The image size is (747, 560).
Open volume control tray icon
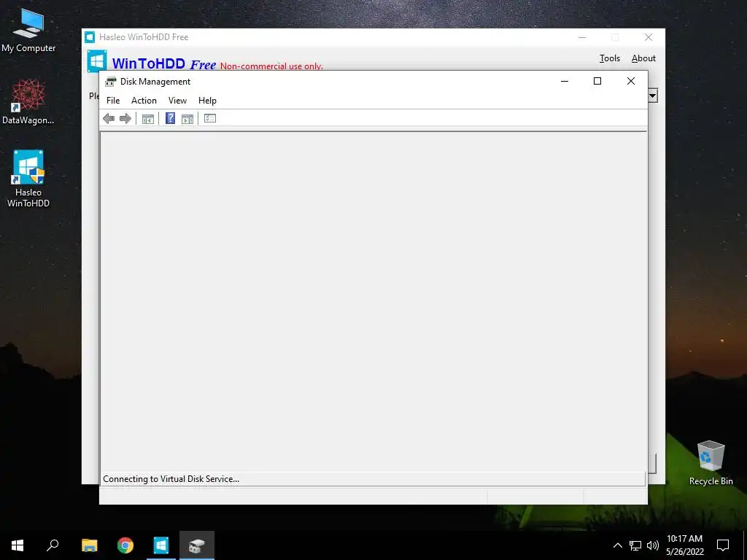pyautogui.click(x=653, y=545)
